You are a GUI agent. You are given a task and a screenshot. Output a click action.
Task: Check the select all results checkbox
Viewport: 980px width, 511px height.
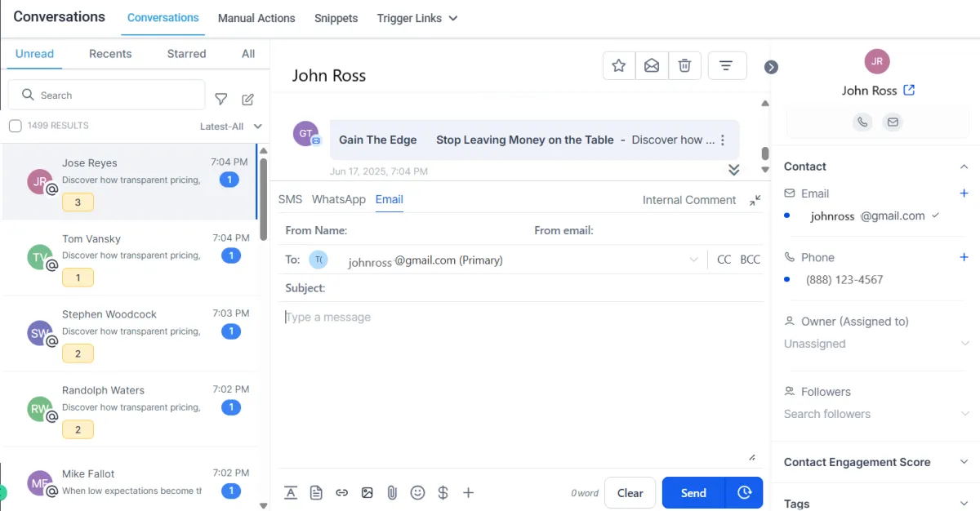tap(15, 126)
